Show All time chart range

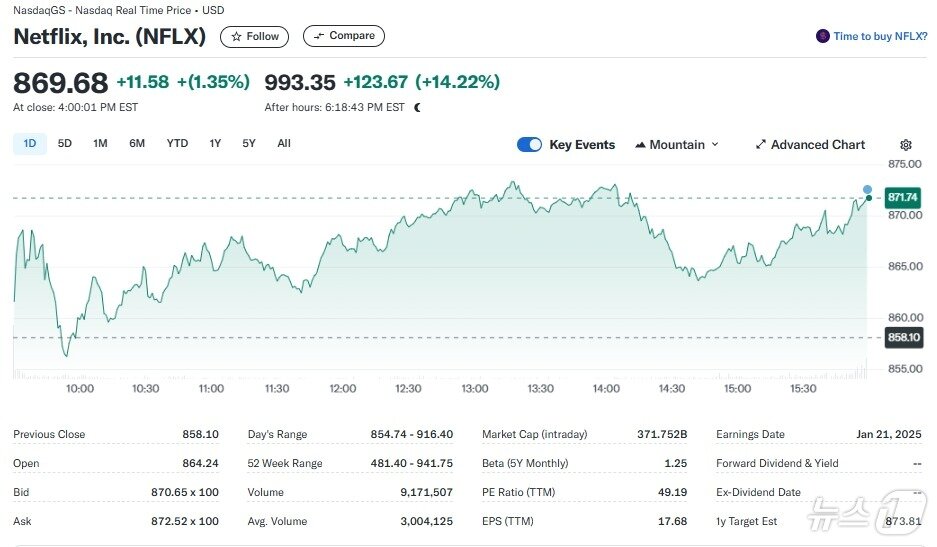click(x=284, y=144)
